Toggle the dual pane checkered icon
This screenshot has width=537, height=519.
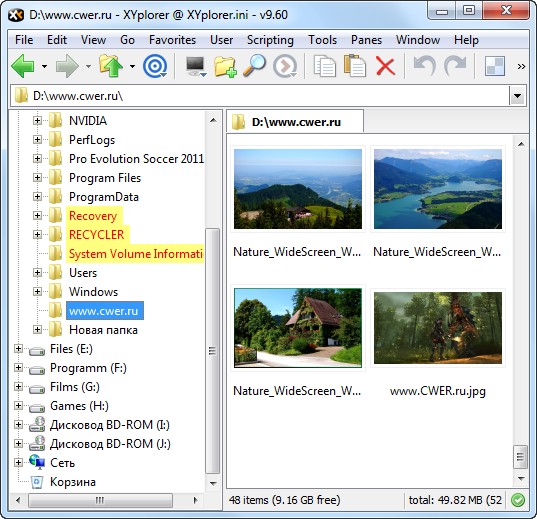click(x=495, y=66)
